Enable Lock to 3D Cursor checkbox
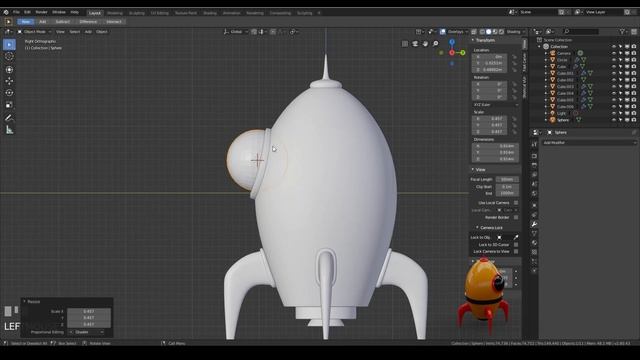This screenshot has height=360, width=640. click(516, 244)
